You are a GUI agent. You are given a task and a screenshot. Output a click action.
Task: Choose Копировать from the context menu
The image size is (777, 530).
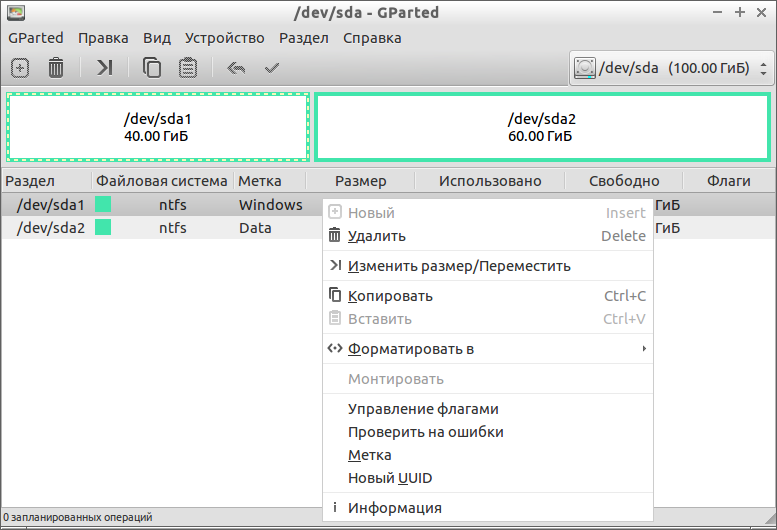tap(488, 296)
